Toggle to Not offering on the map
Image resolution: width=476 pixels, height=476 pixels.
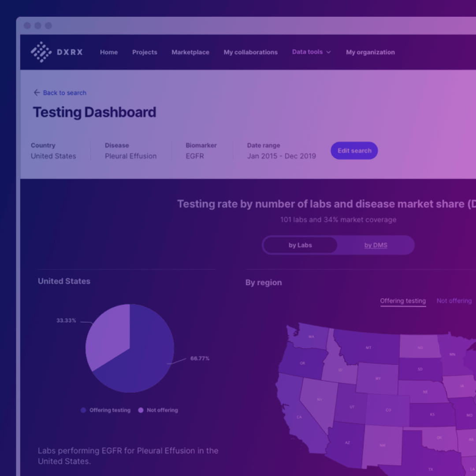(454, 301)
